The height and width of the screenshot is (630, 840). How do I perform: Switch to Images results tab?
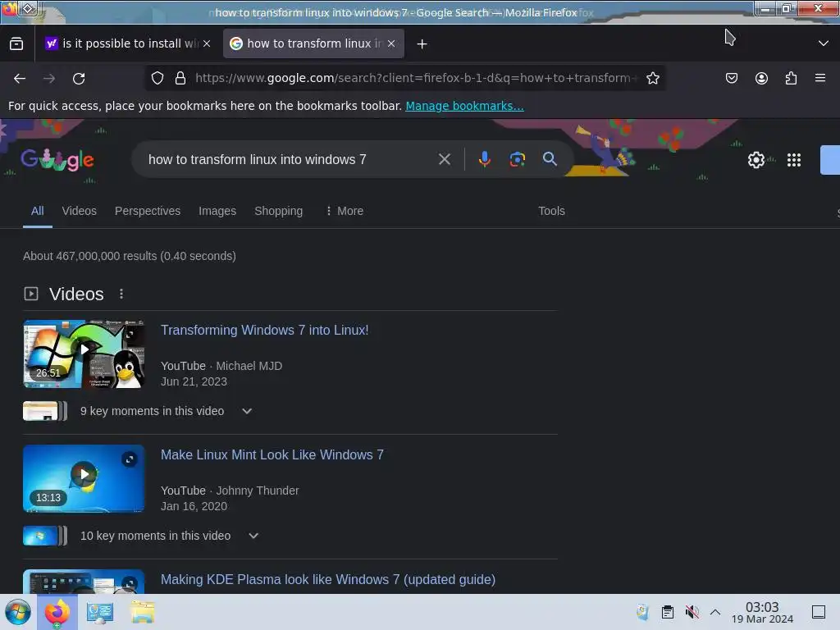217,211
